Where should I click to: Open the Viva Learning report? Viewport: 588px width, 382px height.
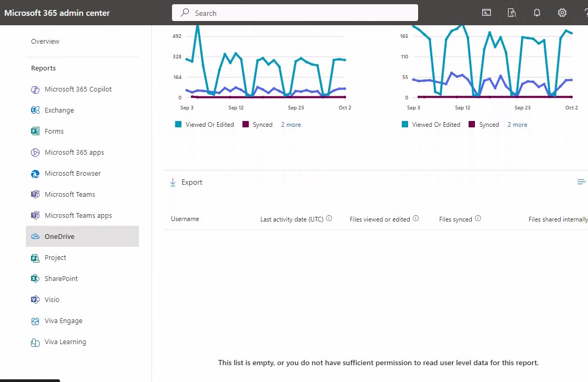(x=65, y=342)
